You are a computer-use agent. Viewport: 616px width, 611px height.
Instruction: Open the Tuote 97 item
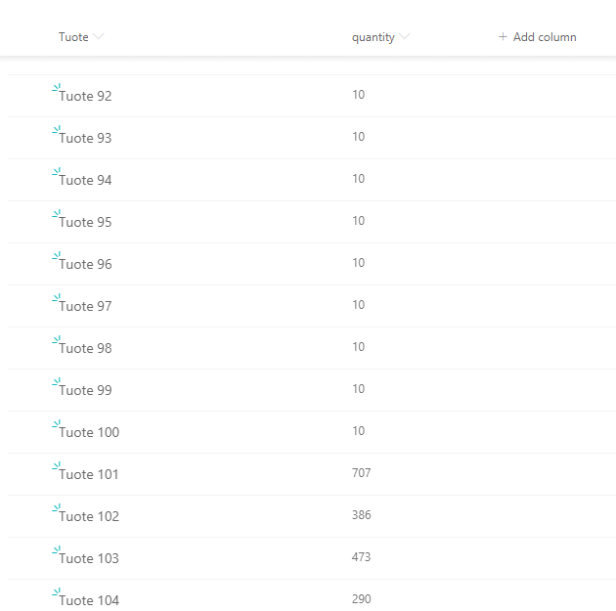tap(85, 306)
